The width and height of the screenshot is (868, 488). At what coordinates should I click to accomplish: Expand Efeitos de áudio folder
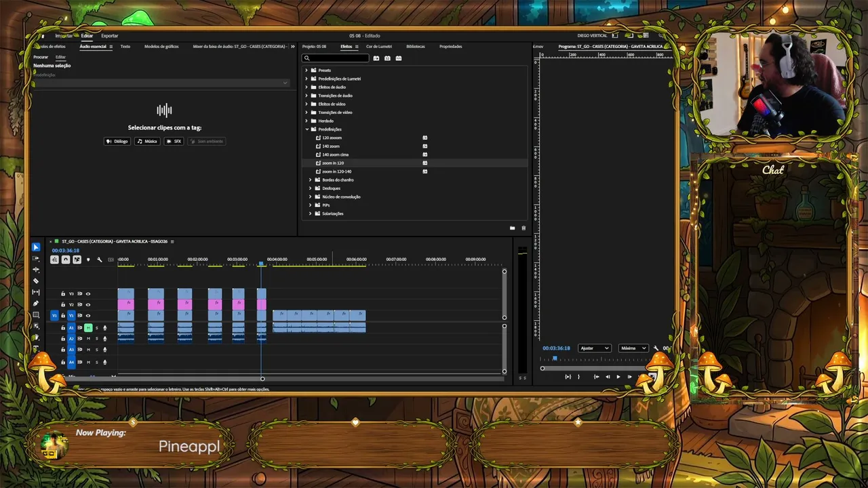[x=307, y=87]
